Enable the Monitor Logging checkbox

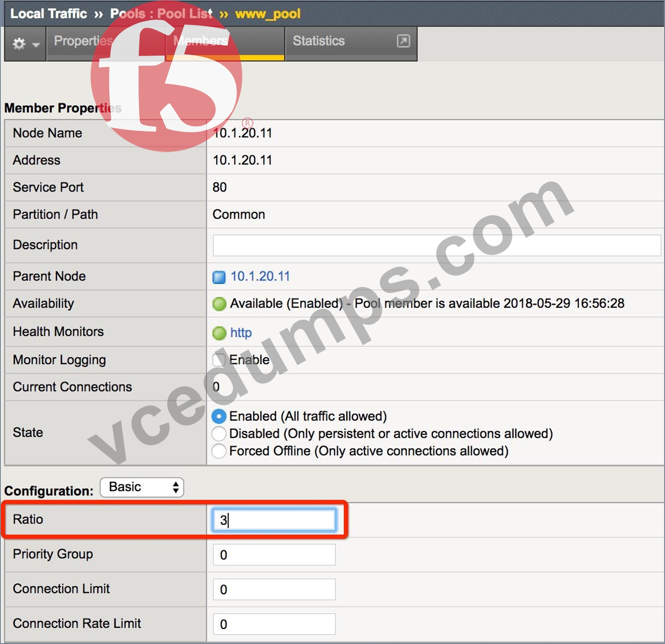(219, 360)
